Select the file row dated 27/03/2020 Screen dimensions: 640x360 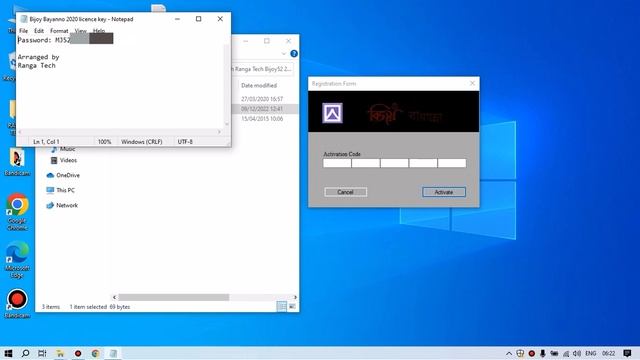(262, 99)
